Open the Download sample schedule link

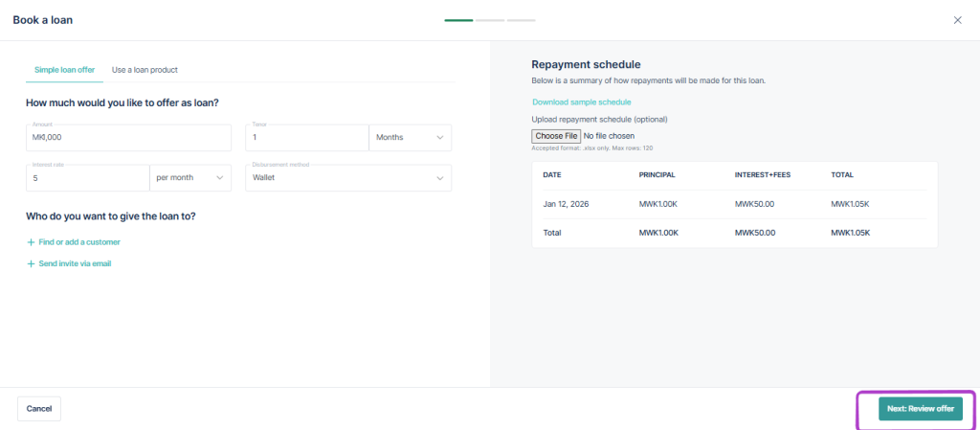pyautogui.click(x=581, y=102)
